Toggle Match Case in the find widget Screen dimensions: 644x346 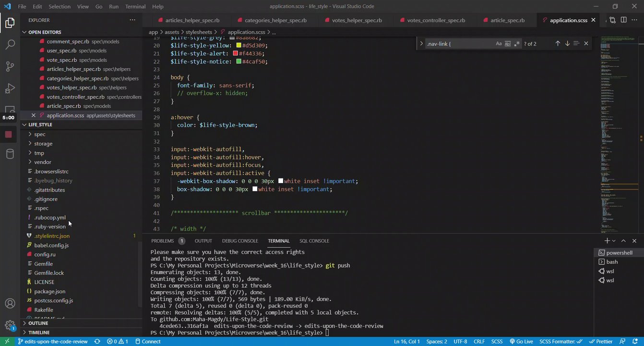(x=499, y=44)
